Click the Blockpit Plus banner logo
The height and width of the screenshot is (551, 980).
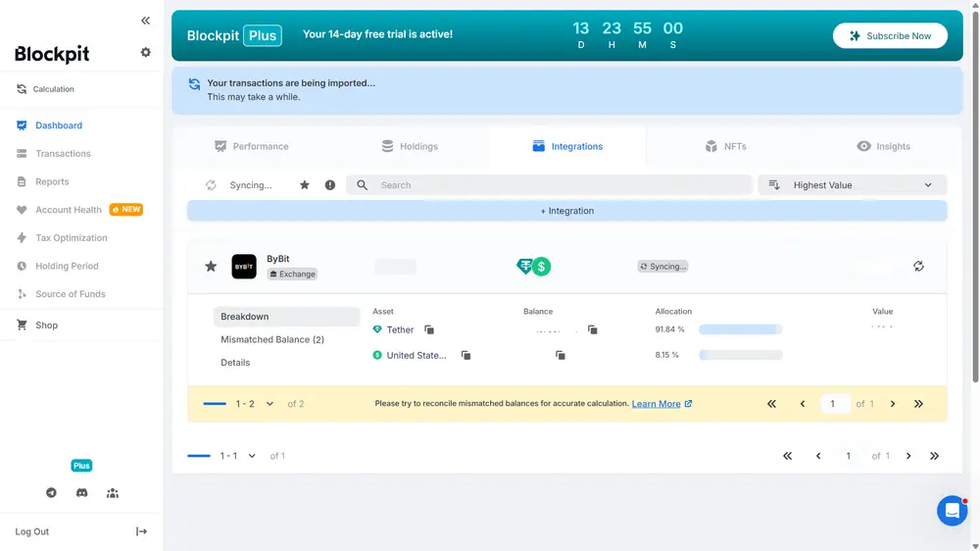click(x=234, y=35)
